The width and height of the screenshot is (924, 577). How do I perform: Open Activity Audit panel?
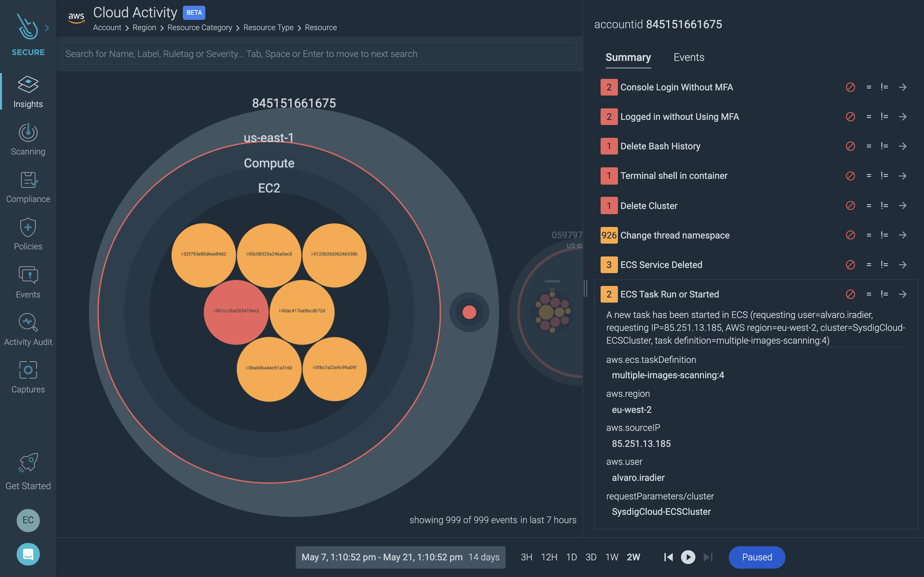pyautogui.click(x=28, y=330)
